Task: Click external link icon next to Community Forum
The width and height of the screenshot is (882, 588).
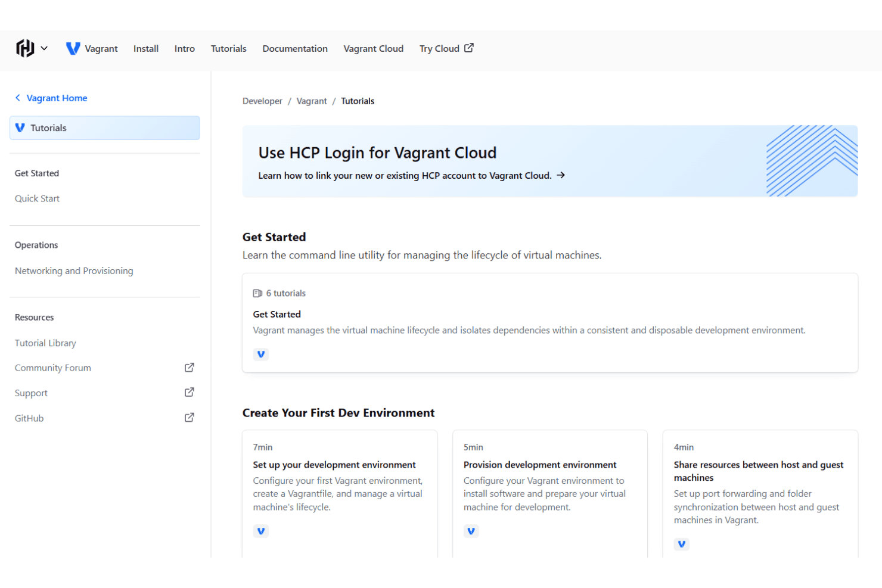Action: pyautogui.click(x=190, y=368)
